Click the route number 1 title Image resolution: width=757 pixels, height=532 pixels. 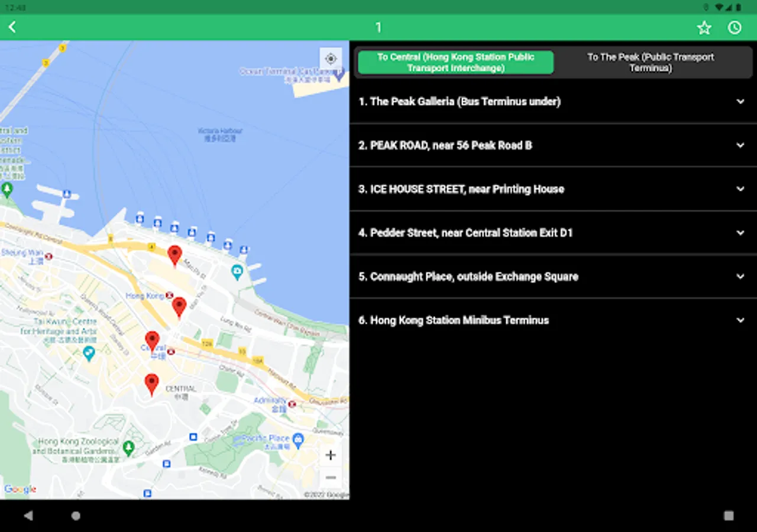[378, 27]
